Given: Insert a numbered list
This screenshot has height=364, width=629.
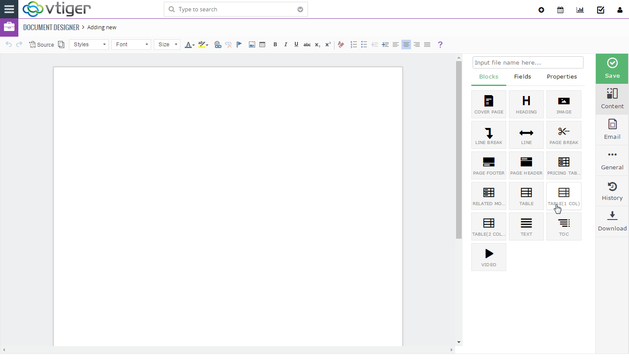Looking at the screenshot, I should click(x=354, y=45).
